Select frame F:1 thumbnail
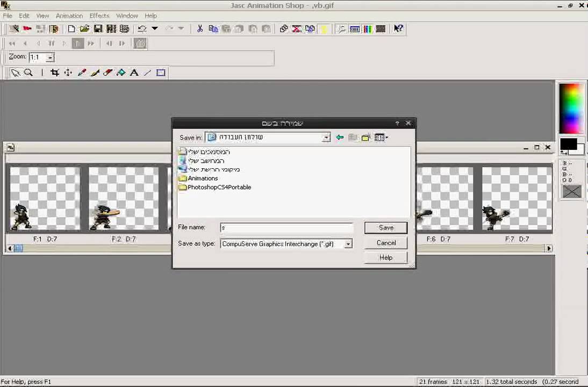The width and height of the screenshot is (588, 387). coord(45,198)
